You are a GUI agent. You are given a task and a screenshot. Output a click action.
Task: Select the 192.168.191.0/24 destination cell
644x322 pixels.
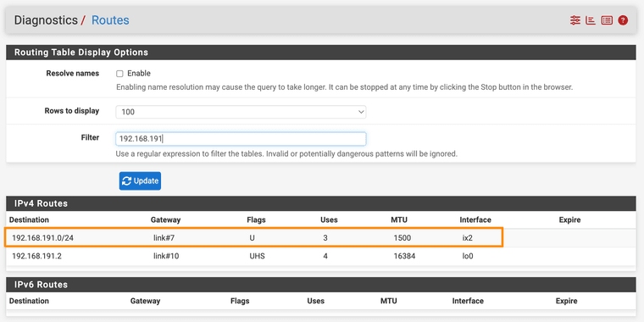pos(42,238)
